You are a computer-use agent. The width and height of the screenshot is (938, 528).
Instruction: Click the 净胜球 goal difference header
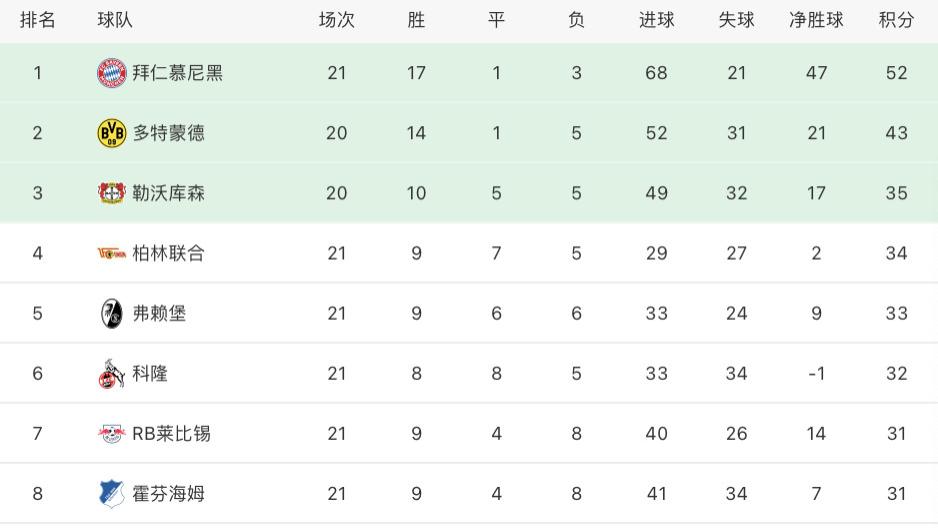pyautogui.click(x=816, y=20)
